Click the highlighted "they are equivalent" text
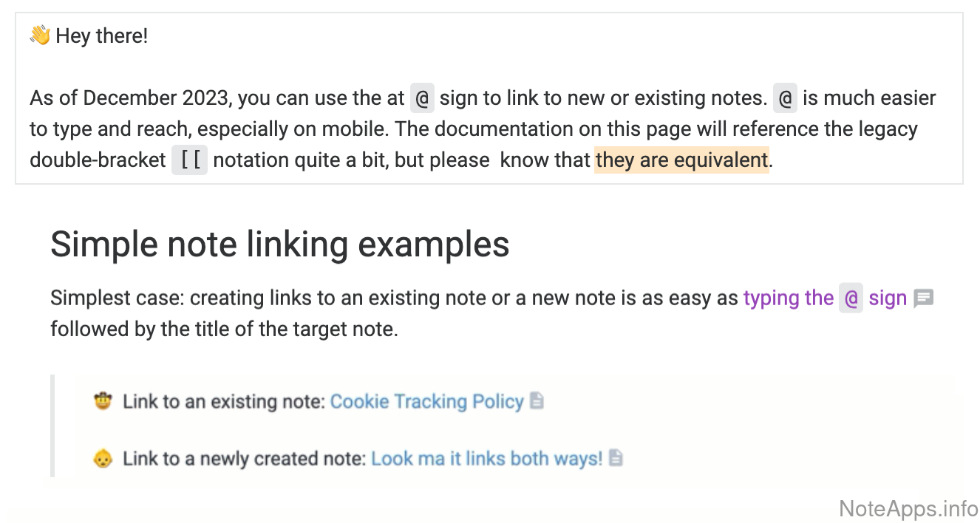 tap(681, 160)
